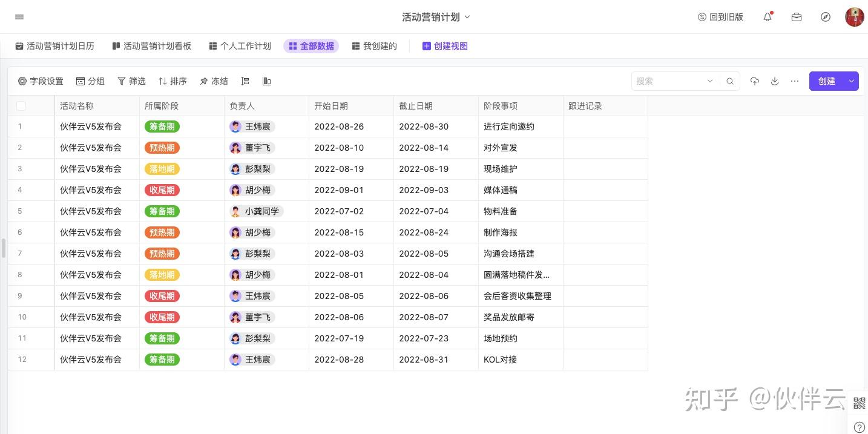The width and height of the screenshot is (868, 434).
Task: Click the 开始日期 column header
Action: click(351, 106)
